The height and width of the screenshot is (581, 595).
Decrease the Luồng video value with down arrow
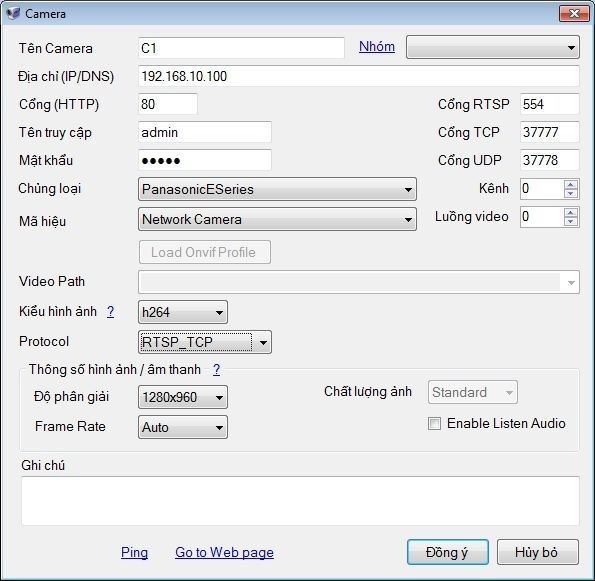coord(570,221)
